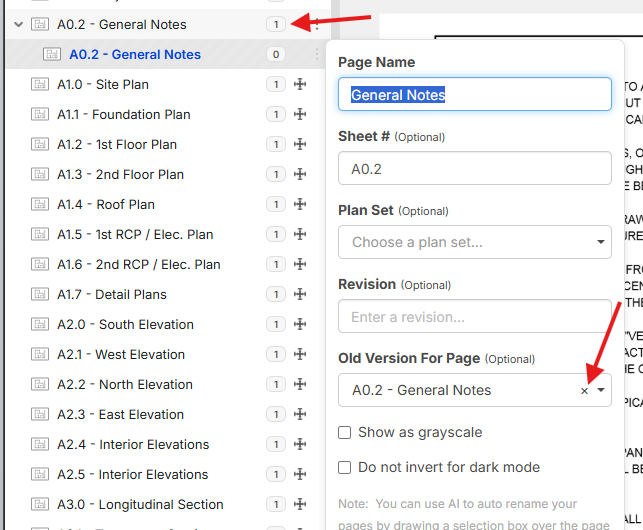Open the Plan Set dropdown

(x=474, y=242)
